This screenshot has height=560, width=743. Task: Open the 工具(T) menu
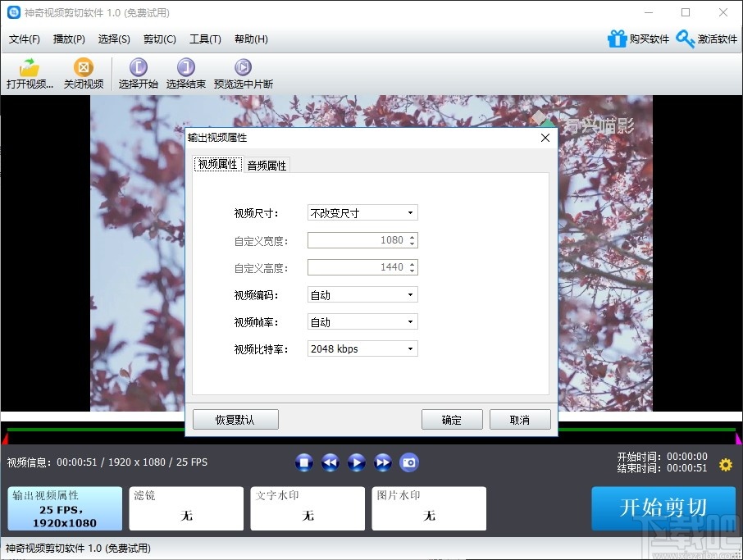click(x=205, y=39)
